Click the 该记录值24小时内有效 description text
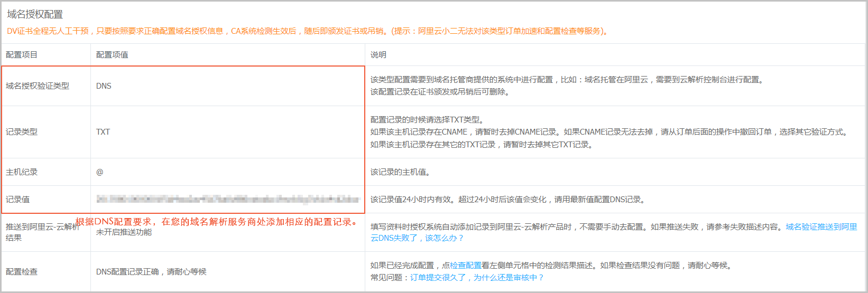The height and width of the screenshot is (293, 868). click(507, 200)
